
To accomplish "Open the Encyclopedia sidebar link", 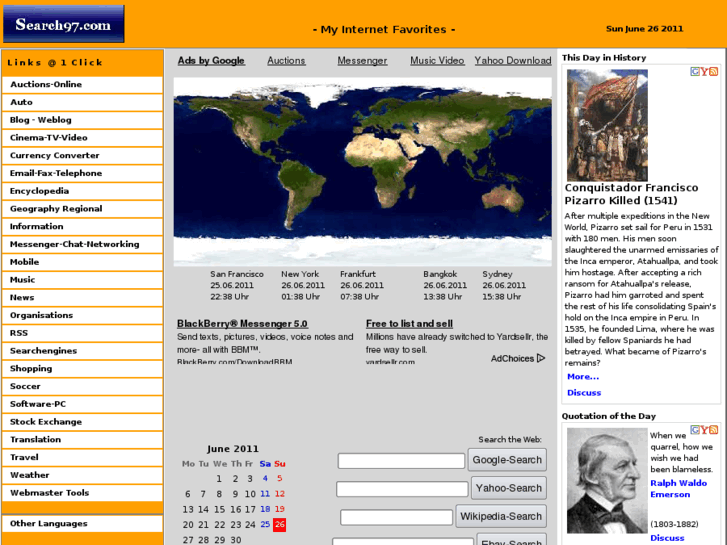I will [x=83, y=191].
